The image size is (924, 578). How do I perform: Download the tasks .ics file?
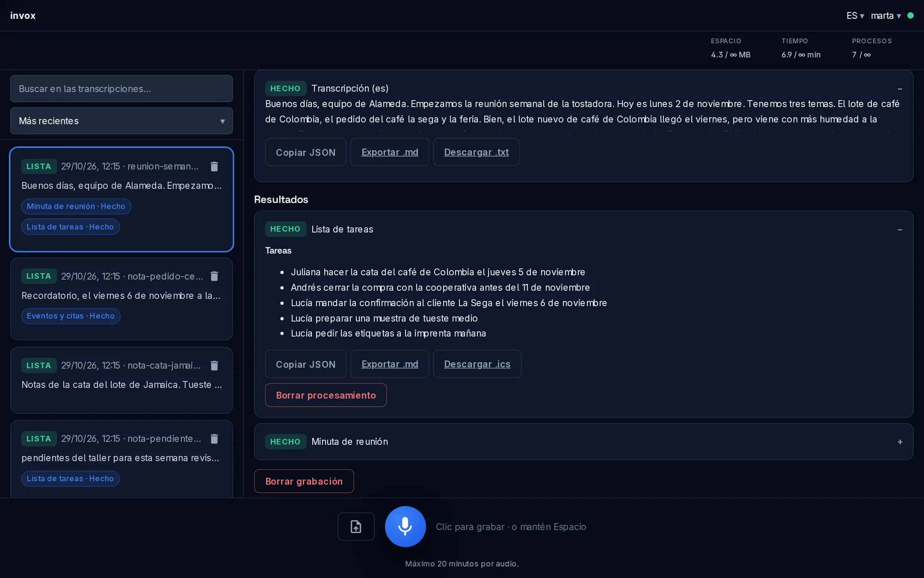point(477,364)
